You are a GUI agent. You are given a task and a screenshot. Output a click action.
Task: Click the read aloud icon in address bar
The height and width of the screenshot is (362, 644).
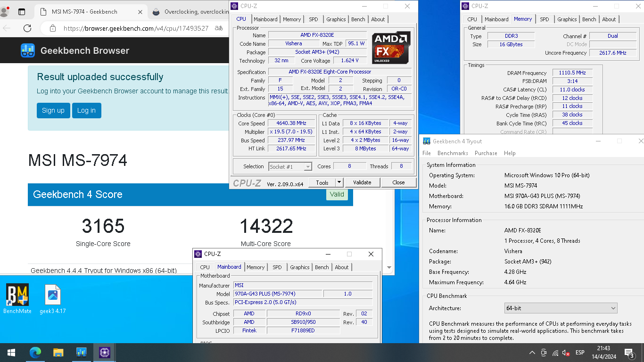(219, 28)
